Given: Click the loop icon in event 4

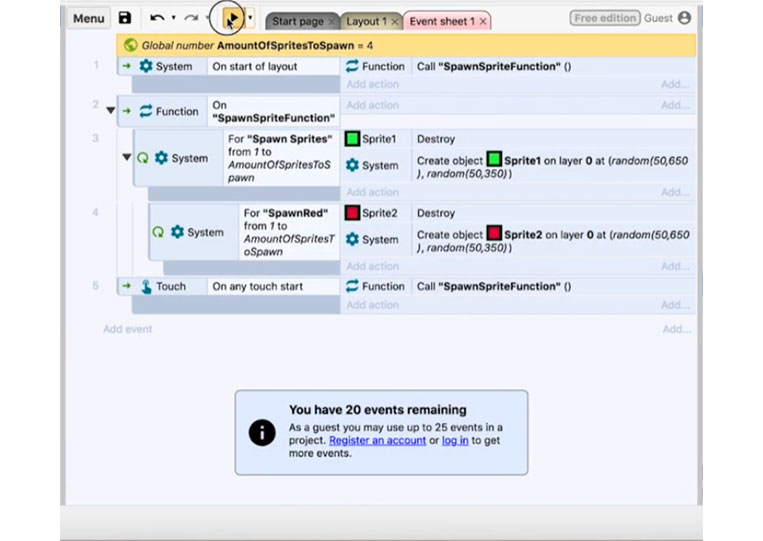Looking at the screenshot, I should coord(158,232).
